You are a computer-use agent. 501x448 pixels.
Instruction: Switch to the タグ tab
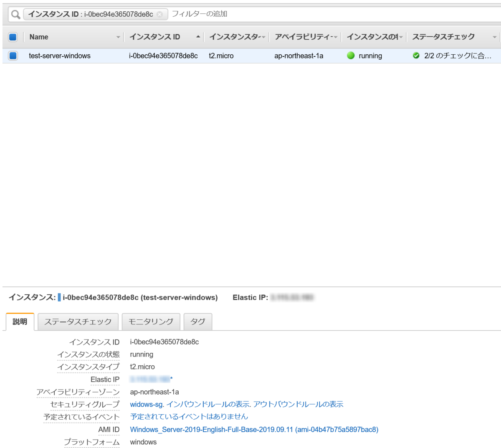point(197,321)
